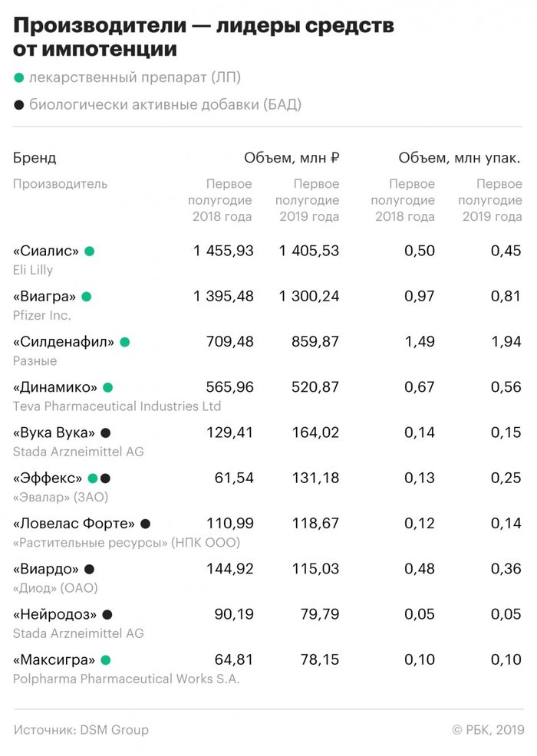The image size is (537, 756).
Task: Click the black legend dot for БАД
Action: pos(19,106)
